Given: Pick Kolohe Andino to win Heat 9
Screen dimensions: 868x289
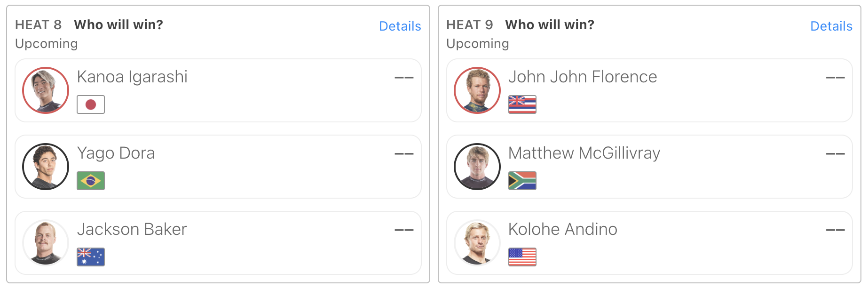Looking at the screenshot, I should pos(649,243).
